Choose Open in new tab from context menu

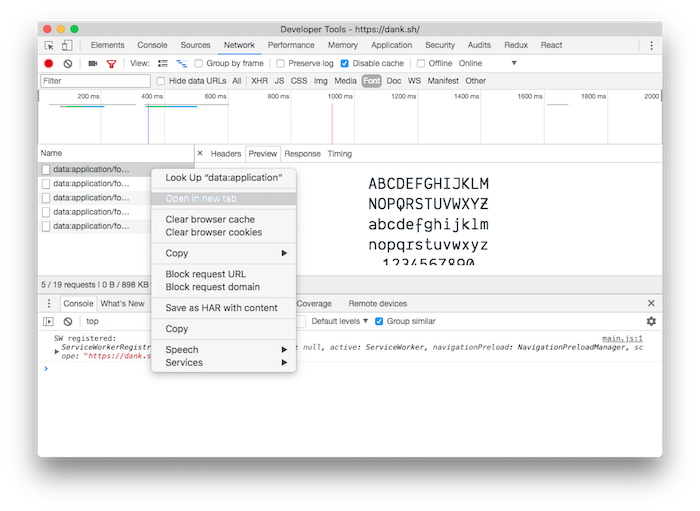[x=201, y=198]
